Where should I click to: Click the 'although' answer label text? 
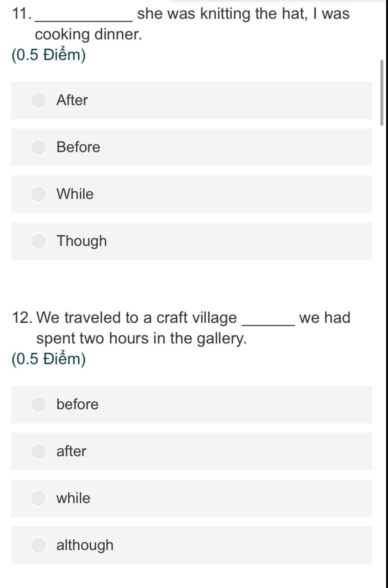pyautogui.click(x=85, y=545)
